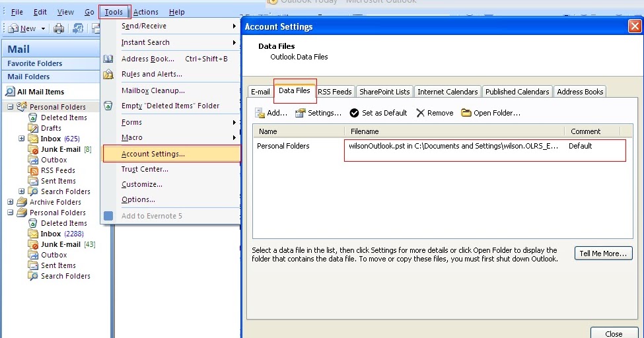Collapse the second Personal Folders tree
This screenshot has width=644, height=338.
(11, 213)
